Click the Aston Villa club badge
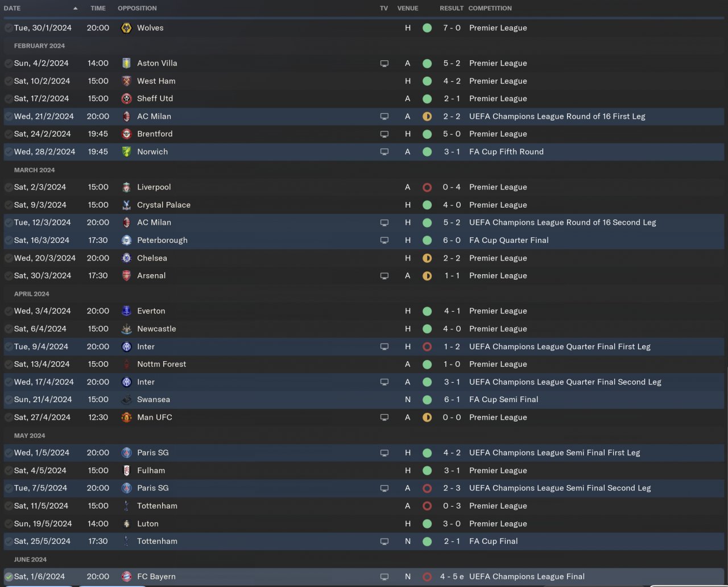The height and width of the screenshot is (587, 728). [x=127, y=63]
